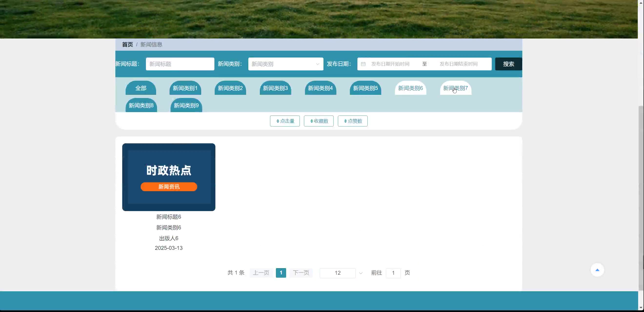Open page size dropdown showing 12
The image size is (644, 312).
click(338, 273)
